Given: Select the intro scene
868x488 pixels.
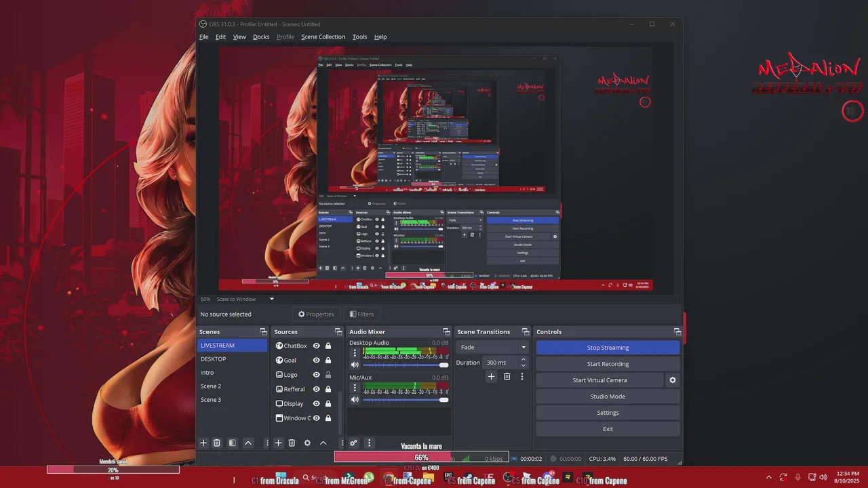Looking at the screenshot, I should tap(232, 373).
